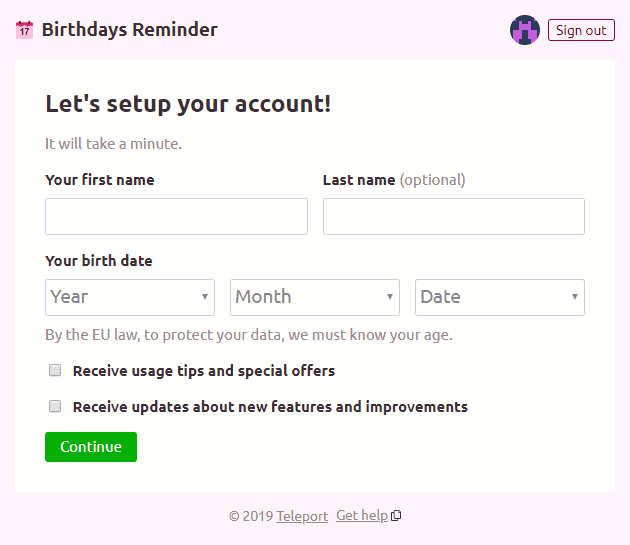
Task: Open the Date dropdown list
Action: coord(499,297)
